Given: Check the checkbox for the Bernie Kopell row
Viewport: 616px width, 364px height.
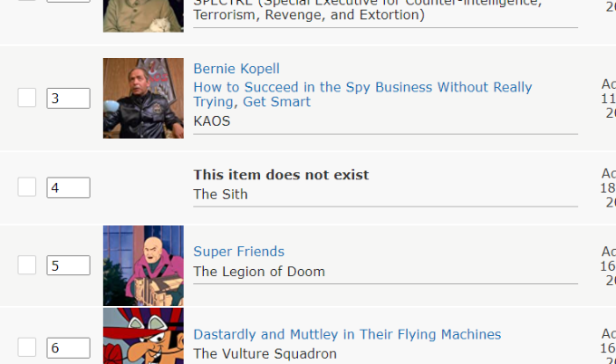Looking at the screenshot, I should click(27, 98).
